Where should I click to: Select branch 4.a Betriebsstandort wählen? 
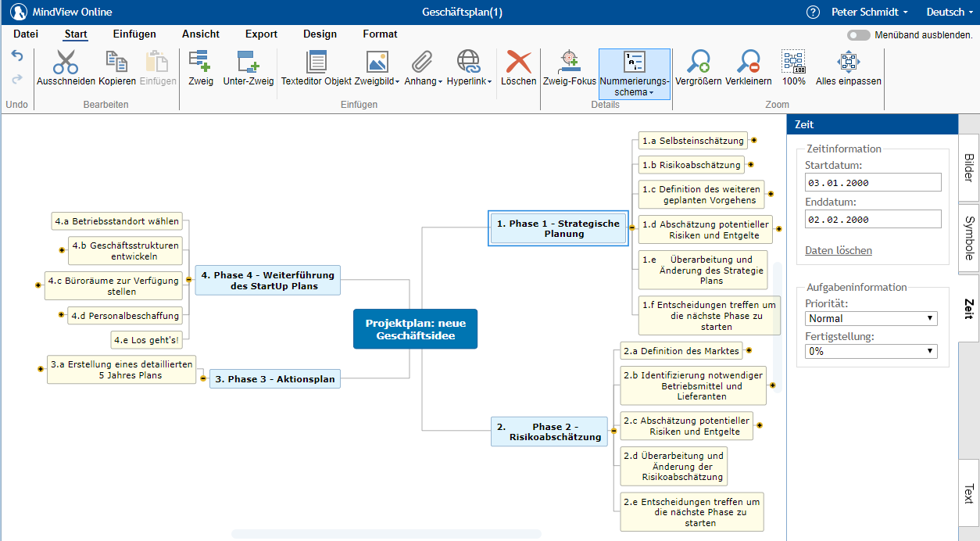tap(117, 221)
